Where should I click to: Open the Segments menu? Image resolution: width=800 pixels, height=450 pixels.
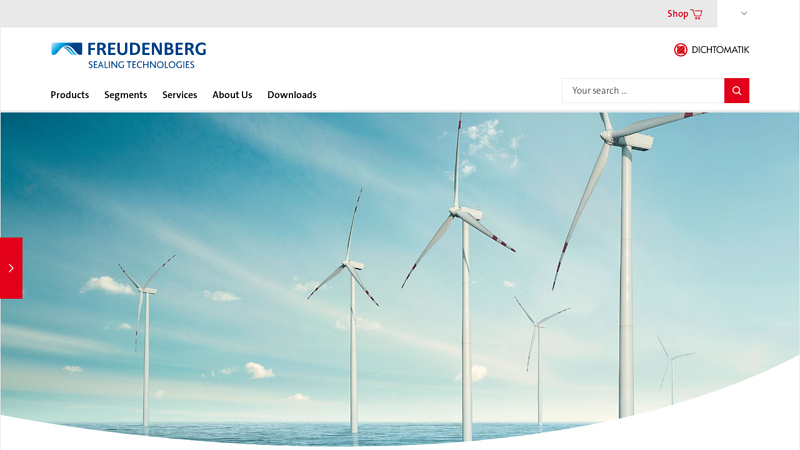(x=126, y=95)
